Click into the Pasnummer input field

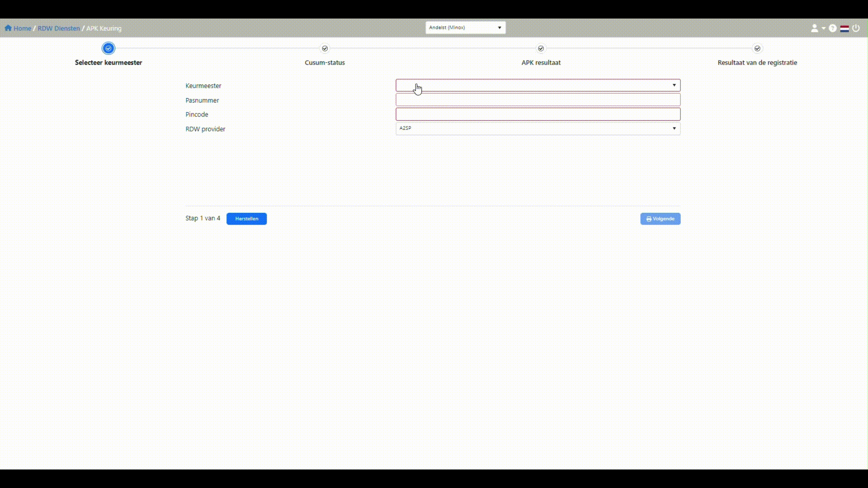538,100
